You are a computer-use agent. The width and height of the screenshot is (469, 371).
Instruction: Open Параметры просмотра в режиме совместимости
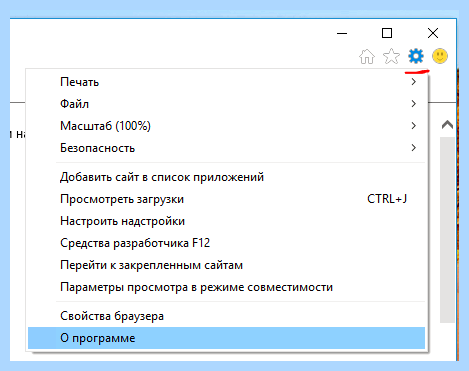point(226,287)
